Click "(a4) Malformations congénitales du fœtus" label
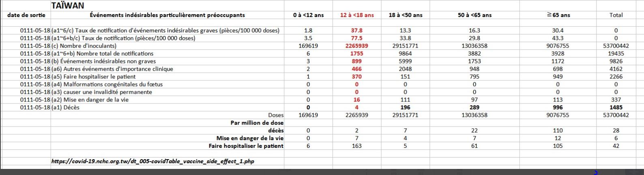The image size is (644, 175). tap(107, 84)
